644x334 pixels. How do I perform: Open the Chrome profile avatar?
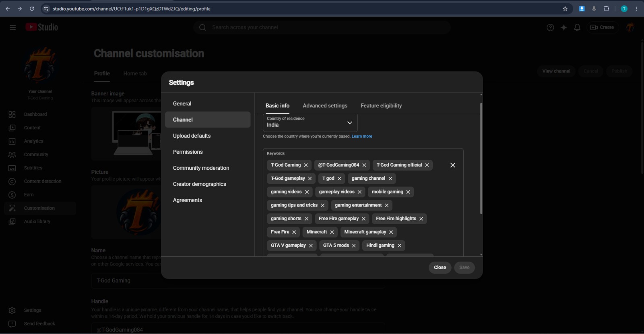[624, 8]
